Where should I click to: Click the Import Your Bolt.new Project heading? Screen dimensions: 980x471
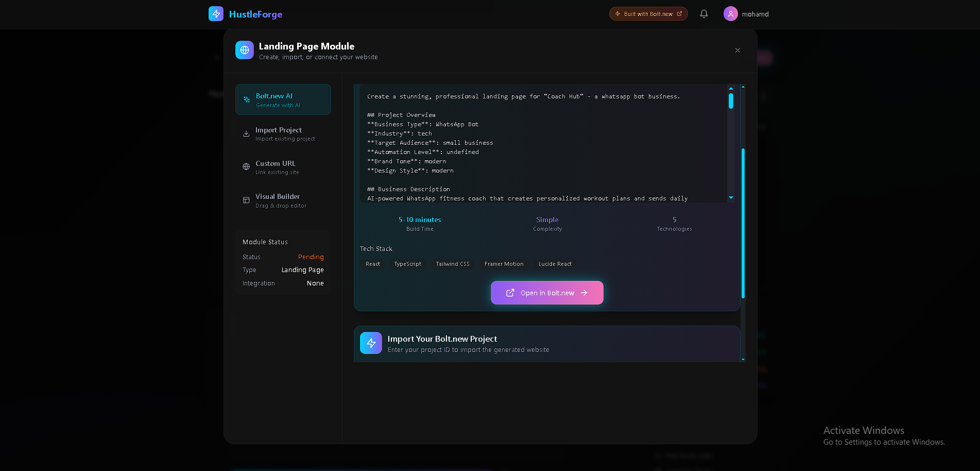(x=442, y=339)
